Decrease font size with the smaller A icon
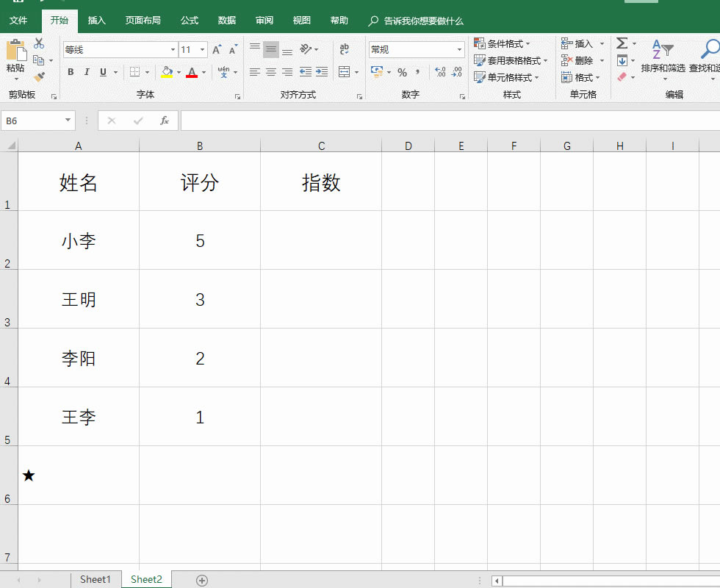 point(233,49)
